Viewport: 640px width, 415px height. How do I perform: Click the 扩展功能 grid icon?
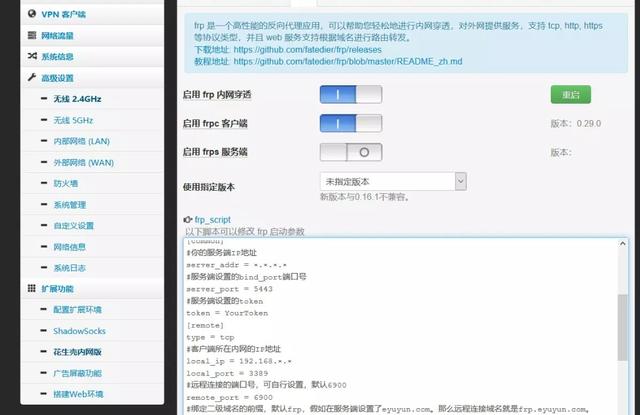33,289
